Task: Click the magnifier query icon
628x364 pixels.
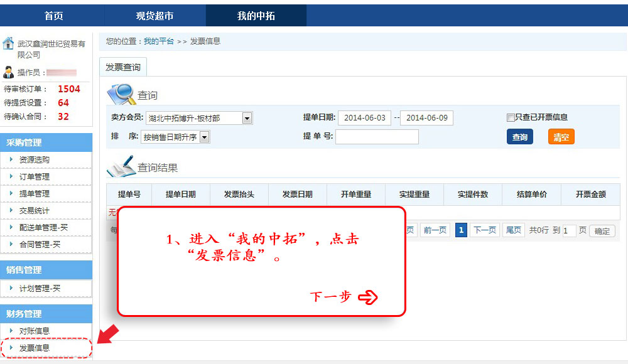Action: (121, 94)
